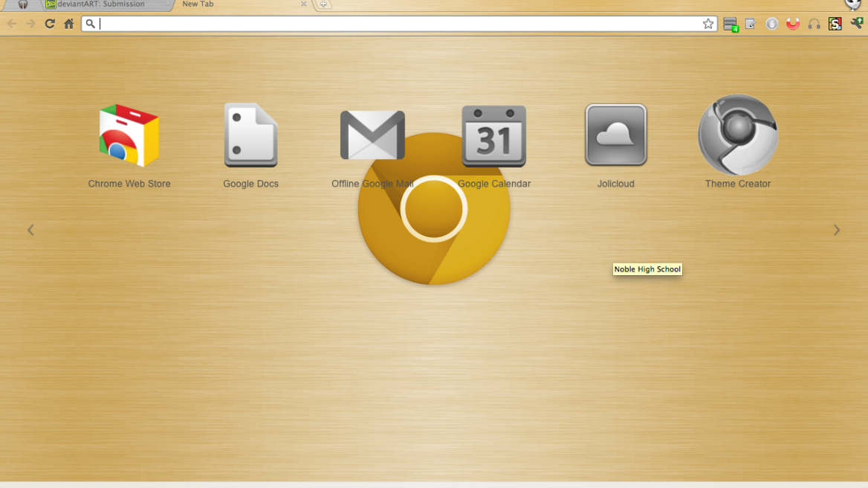The height and width of the screenshot is (488, 868).
Task: Open the stop-hand ad blocker extension
Action: [x=771, y=24]
